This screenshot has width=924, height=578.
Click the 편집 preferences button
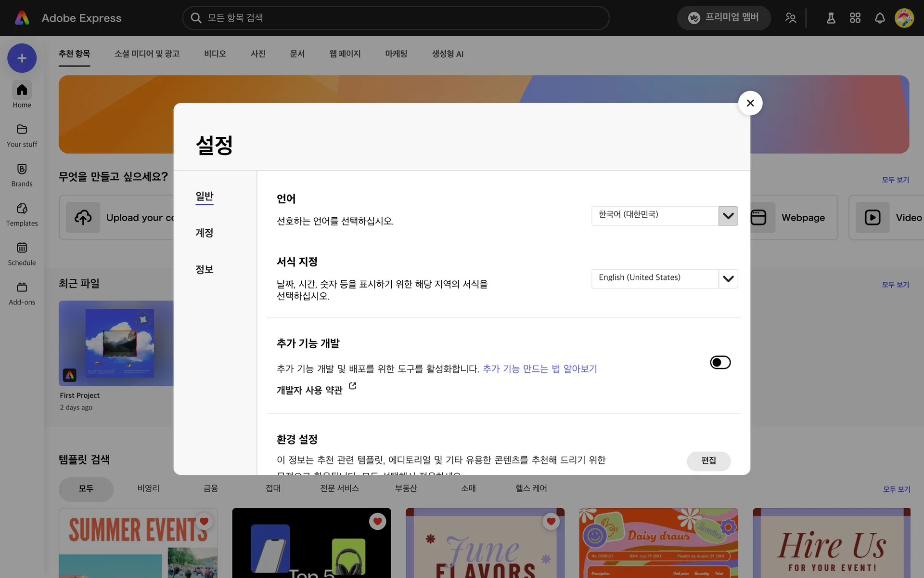coord(708,461)
